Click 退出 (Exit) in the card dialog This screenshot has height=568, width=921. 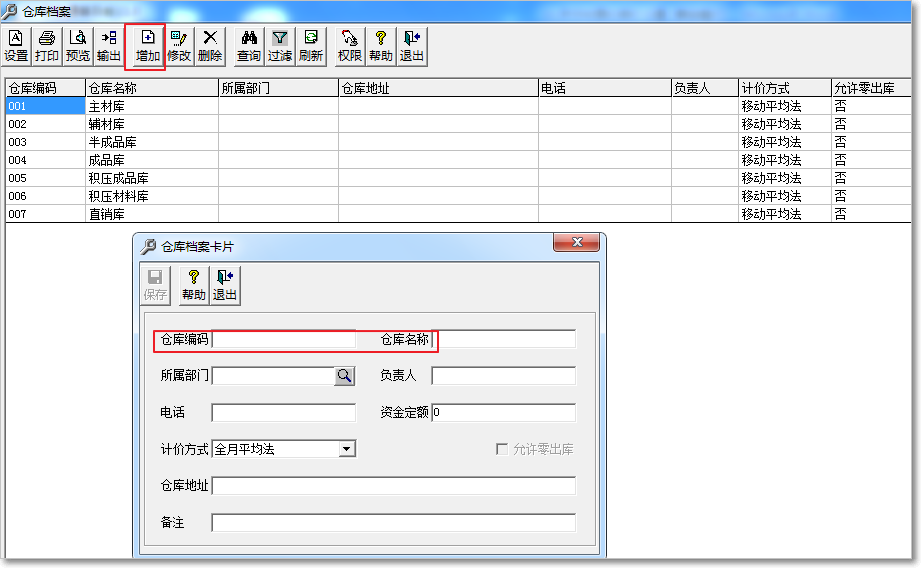point(225,285)
